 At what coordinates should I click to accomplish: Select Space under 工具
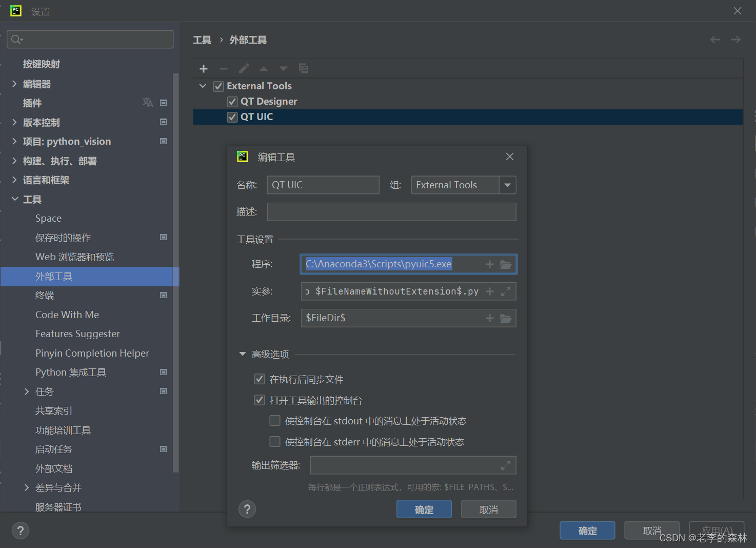[x=48, y=218]
